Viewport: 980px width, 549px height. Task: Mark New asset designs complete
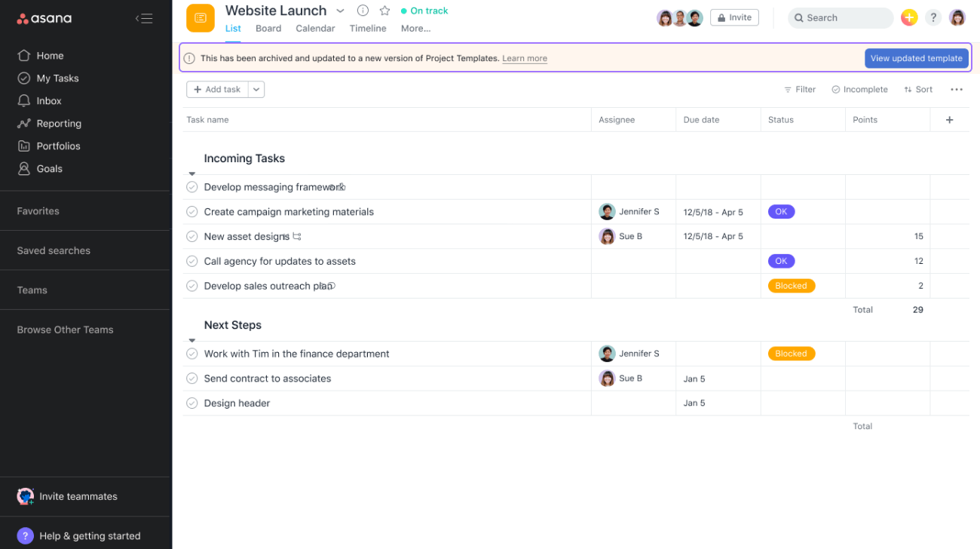pos(192,237)
